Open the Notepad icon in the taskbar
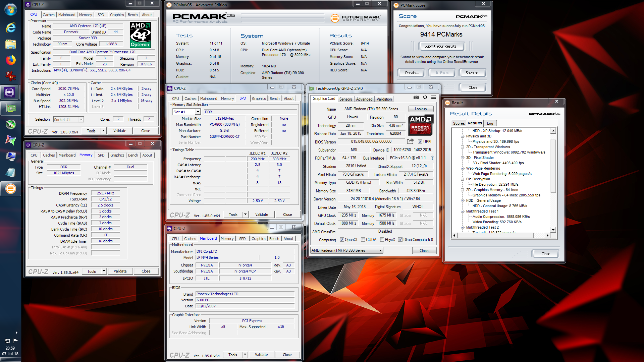Viewport: 644px width, 362px height. (10, 173)
